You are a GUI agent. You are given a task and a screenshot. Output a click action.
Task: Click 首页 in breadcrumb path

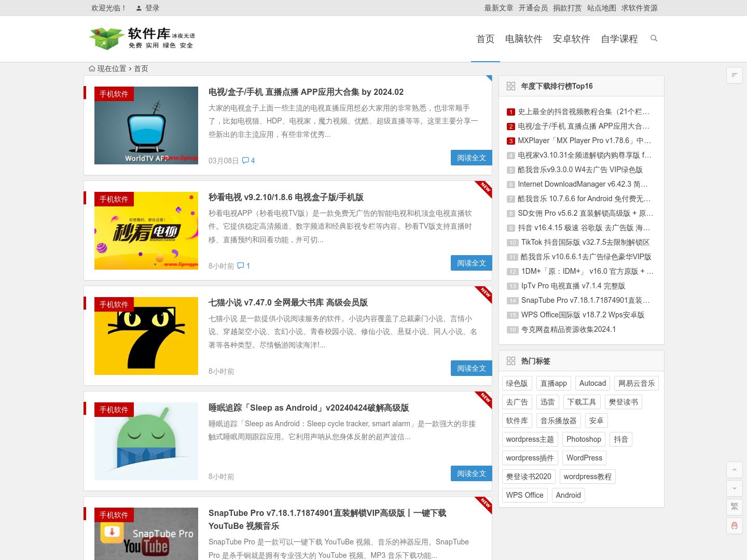tap(141, 68)
